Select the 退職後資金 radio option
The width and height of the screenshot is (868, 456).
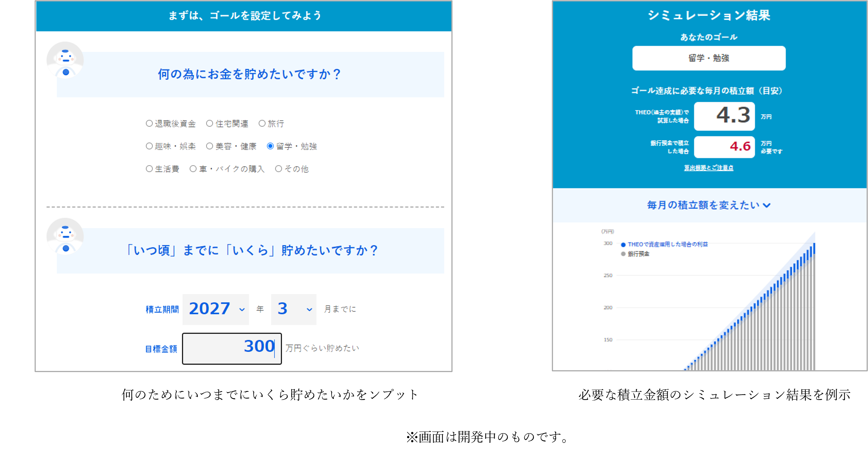pos(149,123)
